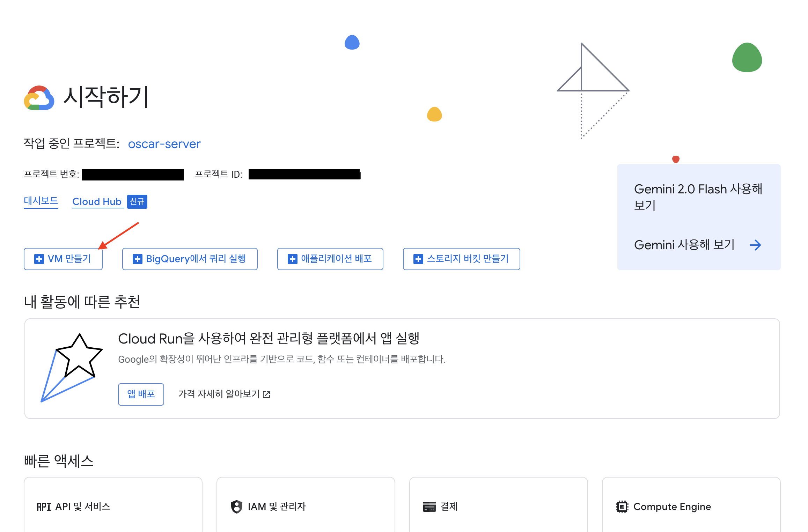
Task: Click the 스토리지 버킷 만들기 button label
Action: click(x=468, y=259)
